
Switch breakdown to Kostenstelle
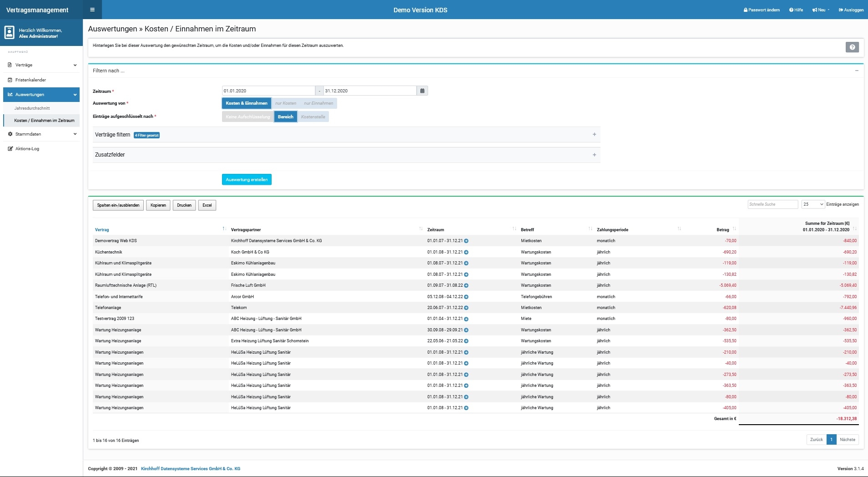coord(313,117)
